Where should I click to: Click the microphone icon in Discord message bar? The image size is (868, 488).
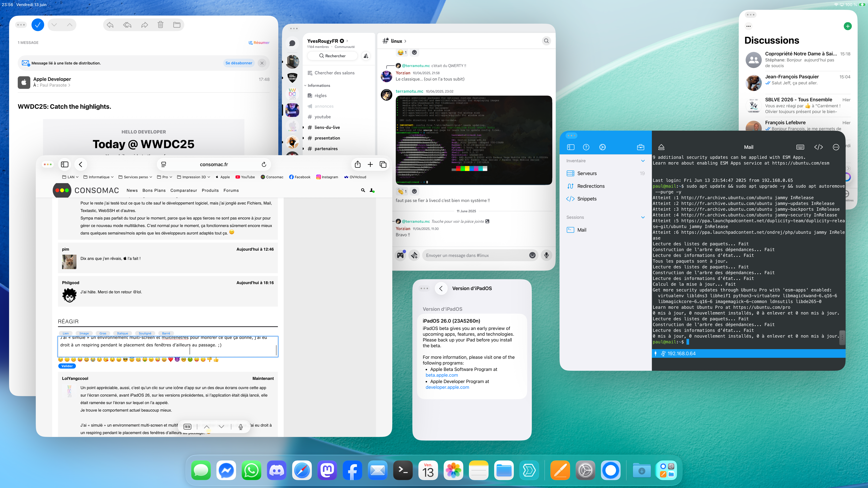point(546,255)
